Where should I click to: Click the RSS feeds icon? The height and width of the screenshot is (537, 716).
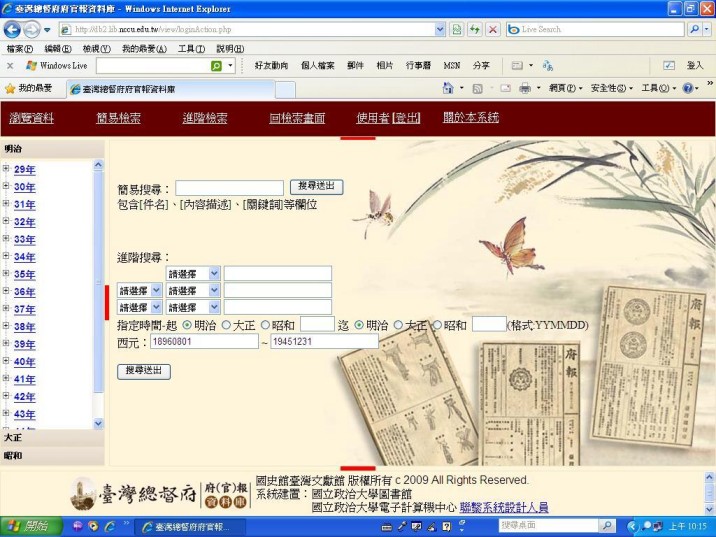click(x=477, y=89)
